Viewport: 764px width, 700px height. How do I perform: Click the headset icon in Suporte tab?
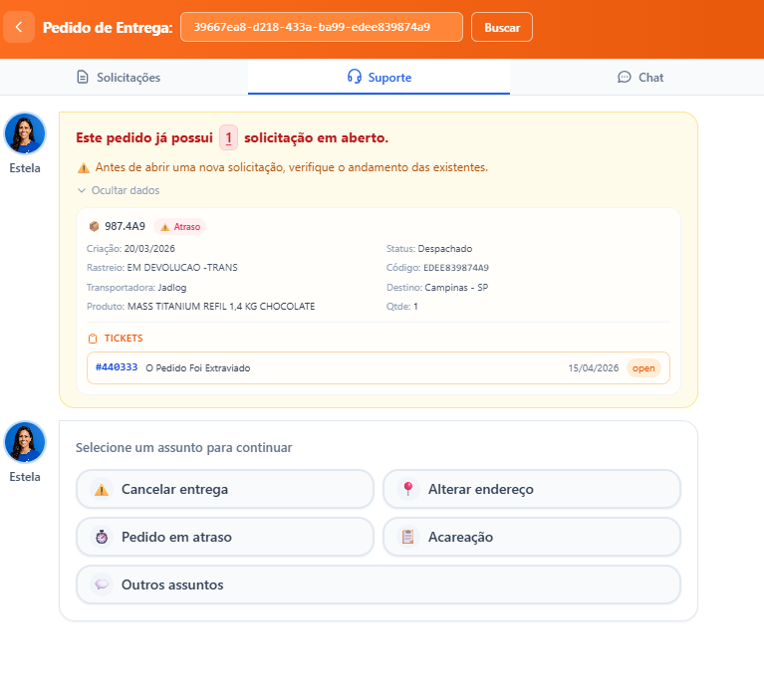[355, 77]
